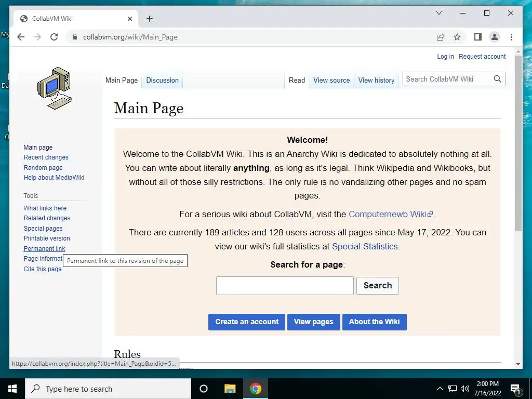Open the browser side panel icon
Viewport: 532px width, 399px height.
478,37
